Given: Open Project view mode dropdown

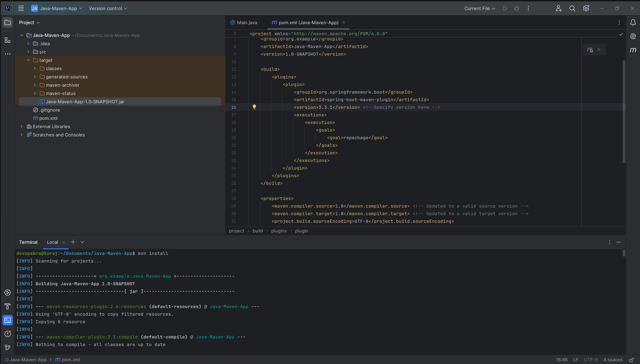Looking at the screenshot, I should pos(29,22).
